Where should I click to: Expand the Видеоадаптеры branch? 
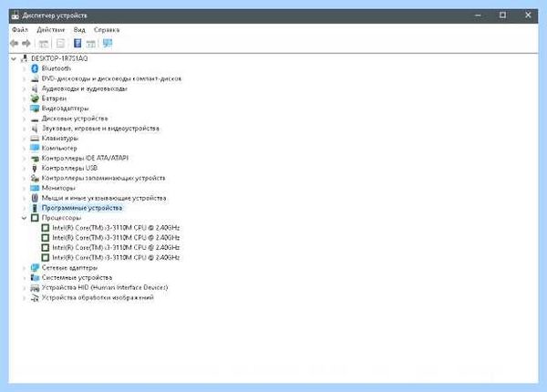(x=24, y=108)
